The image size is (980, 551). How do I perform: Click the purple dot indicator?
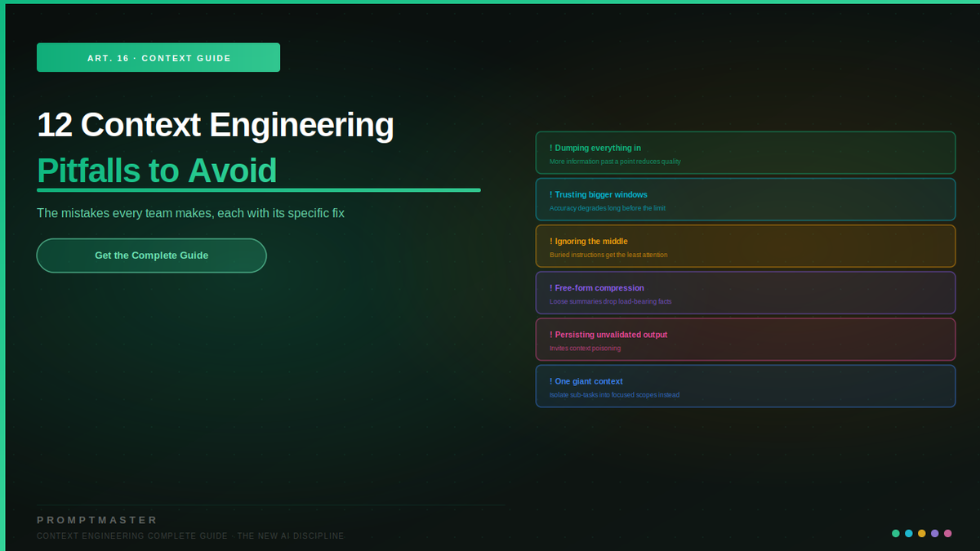tap(935, 533)
